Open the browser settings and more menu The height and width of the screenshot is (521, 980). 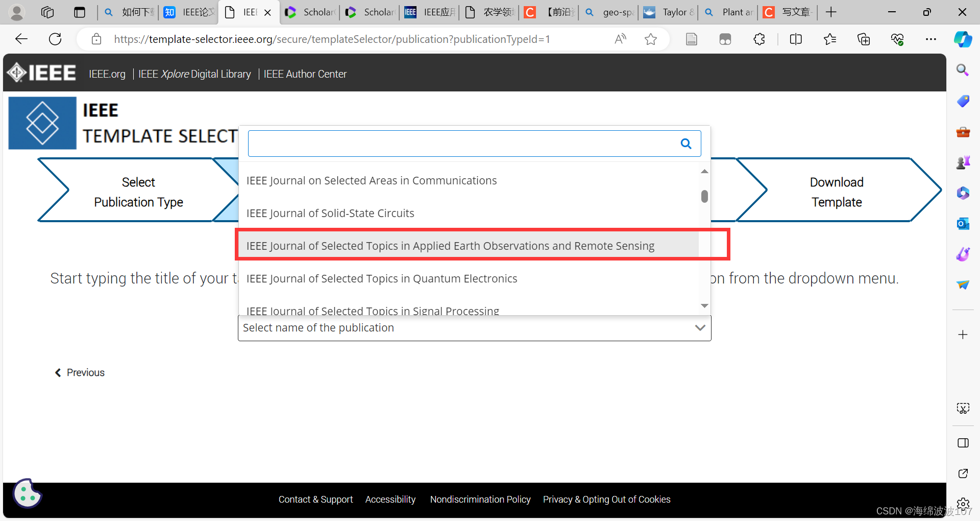(931, 39)
